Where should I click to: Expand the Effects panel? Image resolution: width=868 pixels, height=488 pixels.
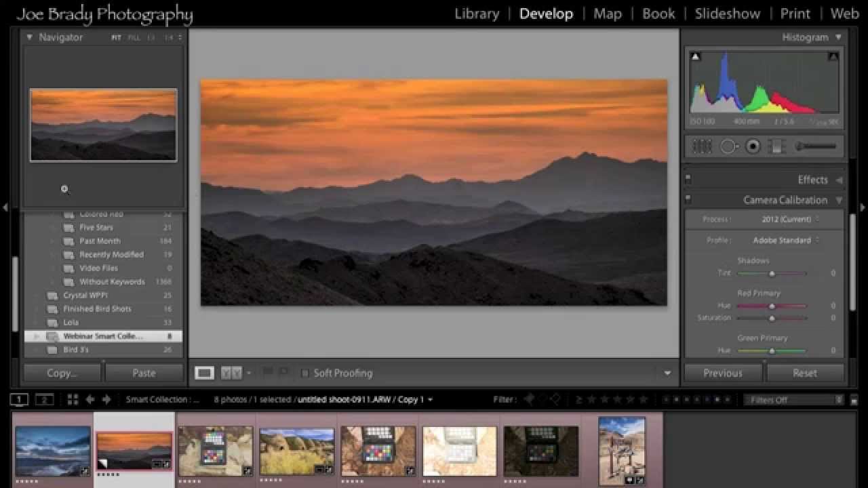839,180
